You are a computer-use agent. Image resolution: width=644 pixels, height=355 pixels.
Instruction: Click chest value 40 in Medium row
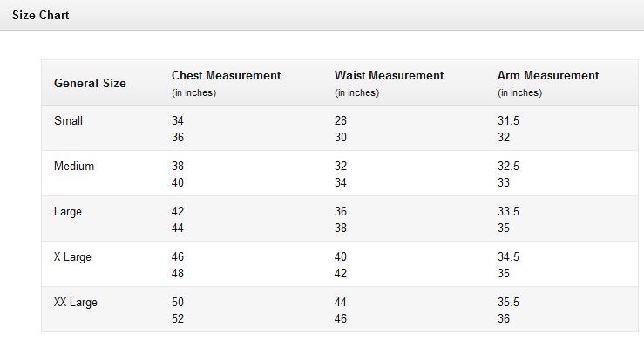point(178,183)
